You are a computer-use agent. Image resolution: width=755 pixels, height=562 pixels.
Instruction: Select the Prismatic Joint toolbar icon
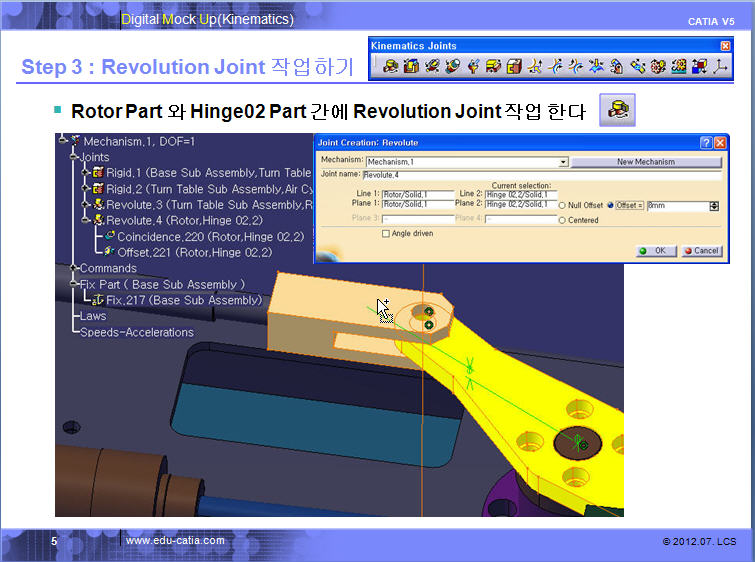(x=410, y=67)
